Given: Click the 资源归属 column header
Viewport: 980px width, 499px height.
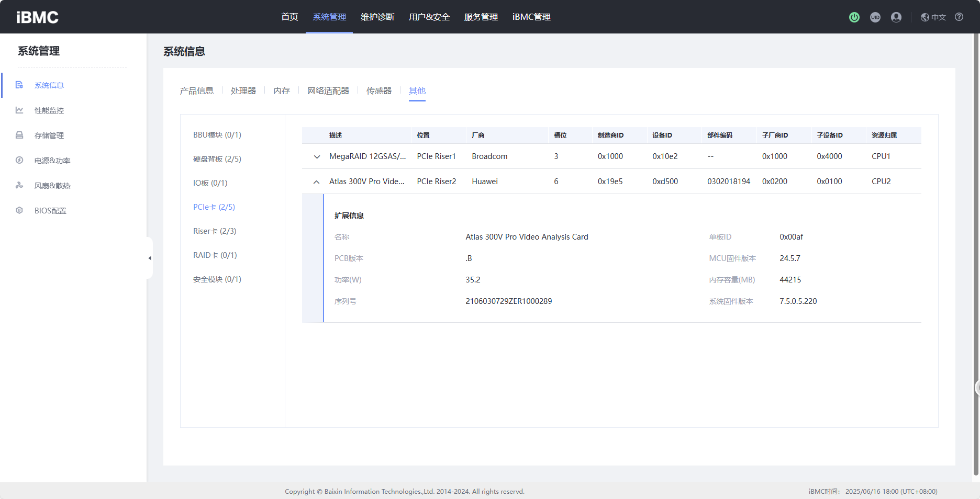Looking at the screenshot, I should [x=884, y=135].
